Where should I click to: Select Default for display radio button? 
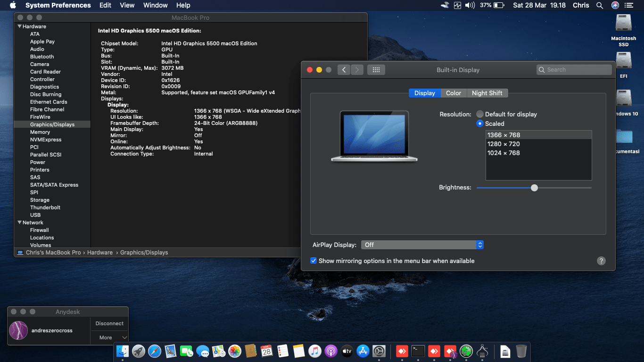click(480, 114)
